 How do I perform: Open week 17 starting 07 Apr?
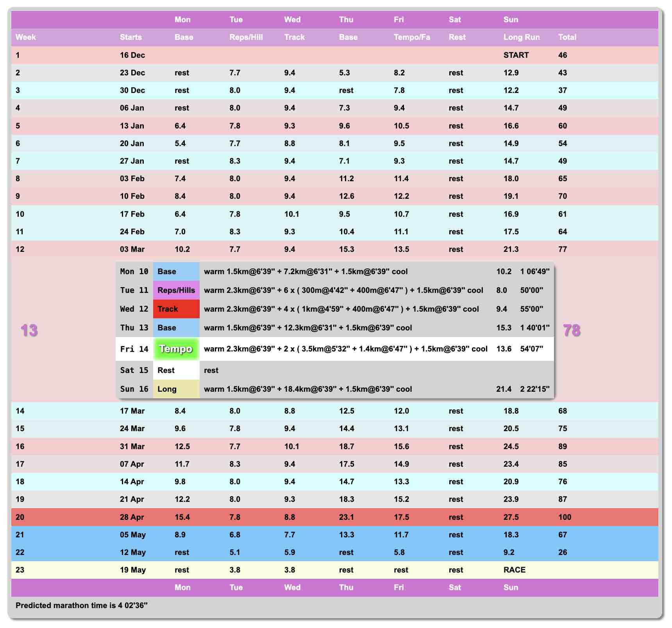coord(335,464)
